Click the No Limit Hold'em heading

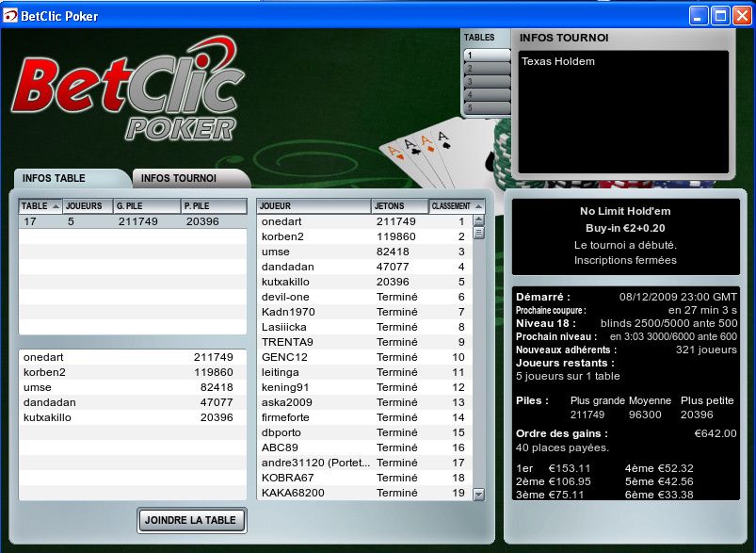click(625, 211)
